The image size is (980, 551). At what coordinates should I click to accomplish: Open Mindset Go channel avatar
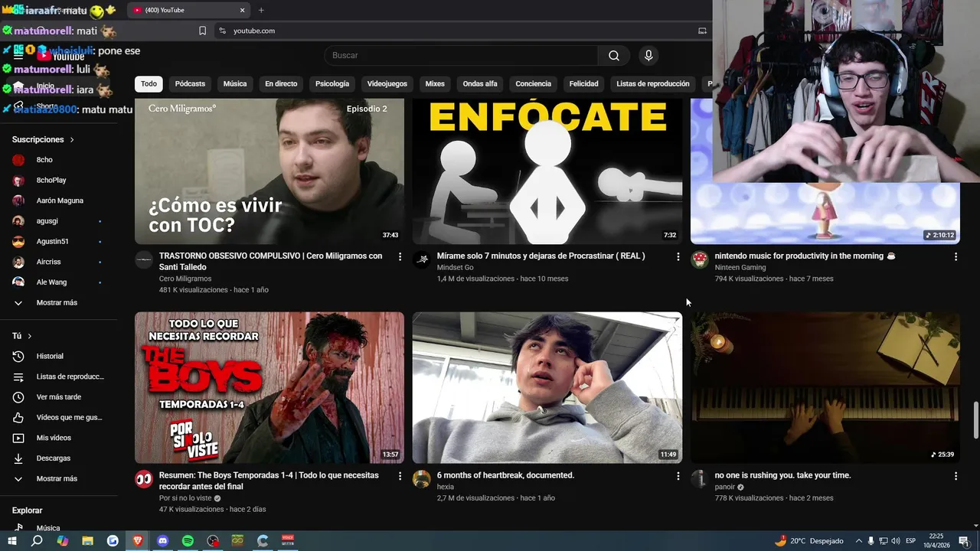pos(422,259)
